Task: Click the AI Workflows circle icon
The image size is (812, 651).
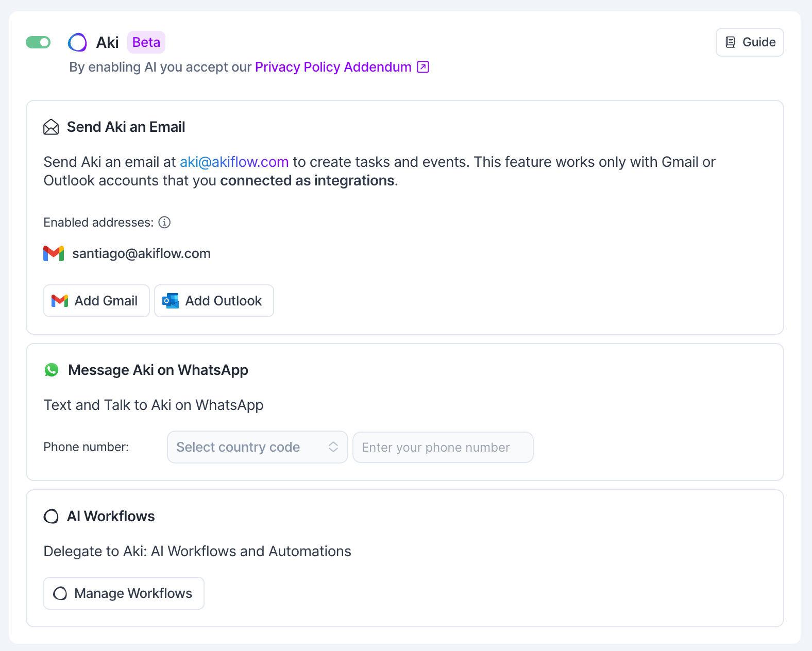Action: tap(51, 516)
